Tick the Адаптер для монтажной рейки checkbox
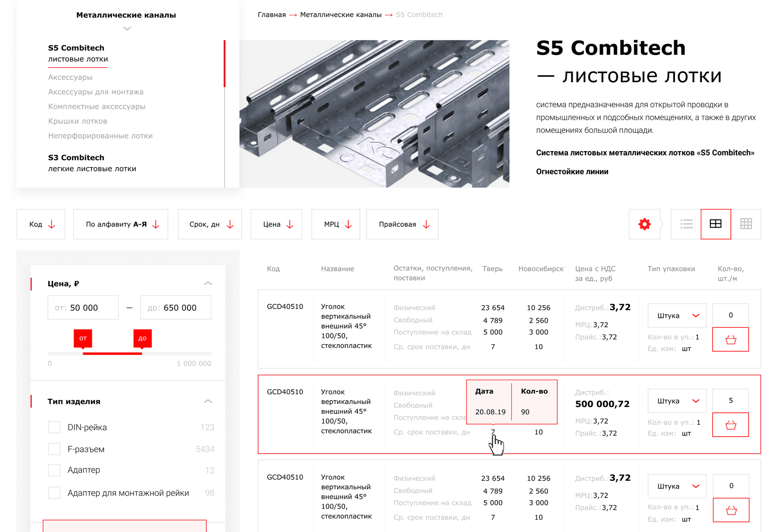 54,493
